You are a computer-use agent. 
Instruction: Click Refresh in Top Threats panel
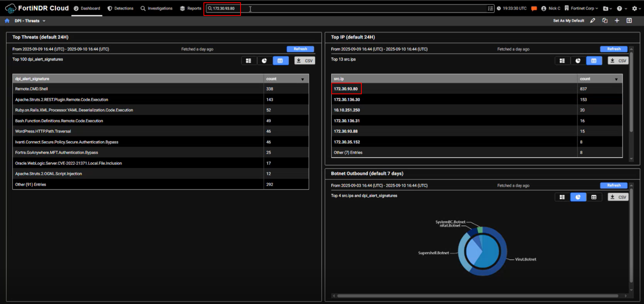[300, 49]
